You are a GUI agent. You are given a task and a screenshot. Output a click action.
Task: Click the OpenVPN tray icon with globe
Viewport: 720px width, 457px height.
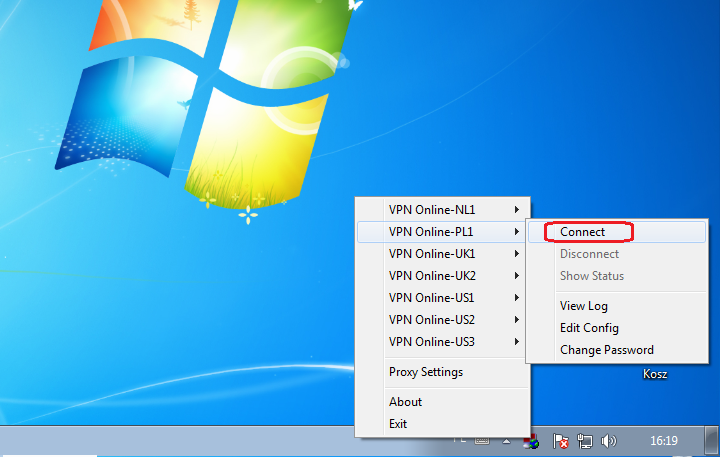pos(532,442)
